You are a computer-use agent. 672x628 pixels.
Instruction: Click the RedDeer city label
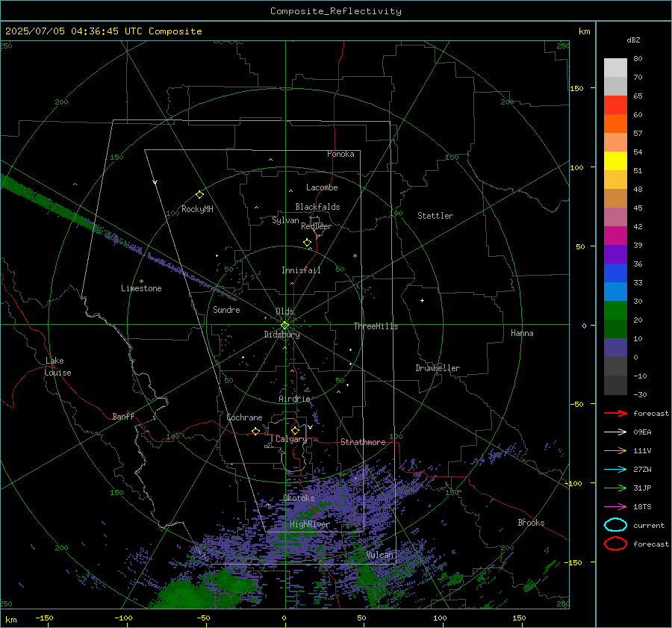[x=317, y=226]
